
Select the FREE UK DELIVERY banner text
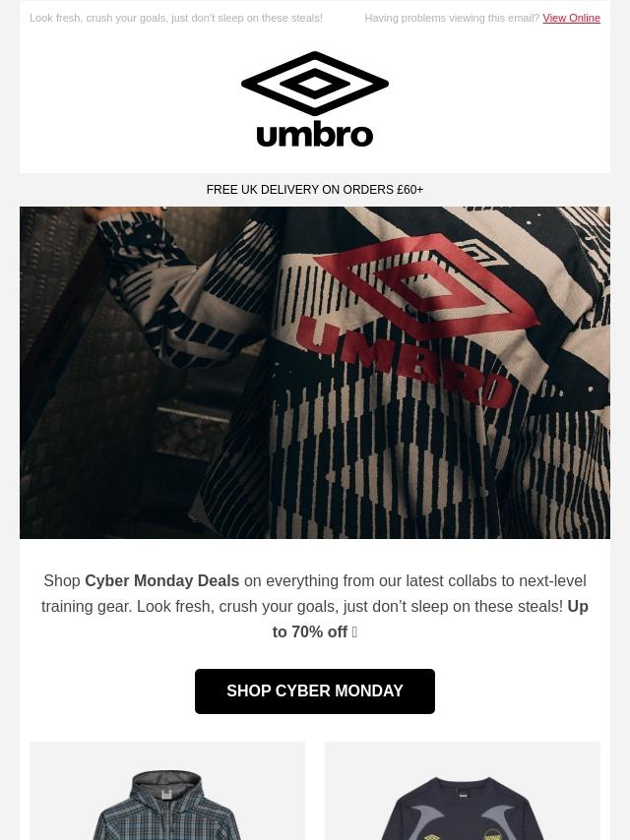[x=315, y=190]
